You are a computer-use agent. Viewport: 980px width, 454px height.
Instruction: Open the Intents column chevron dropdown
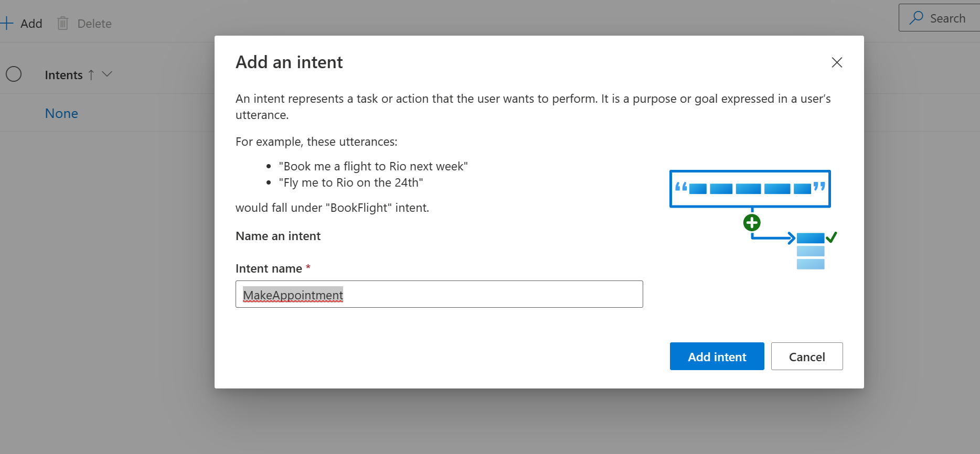[x=107, y=74]
